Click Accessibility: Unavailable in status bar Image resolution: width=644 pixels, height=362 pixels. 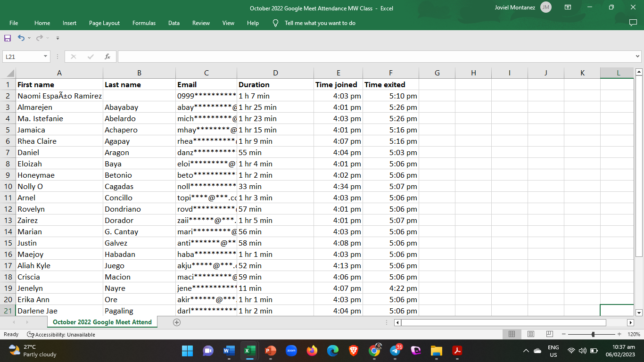click(61, 335)
